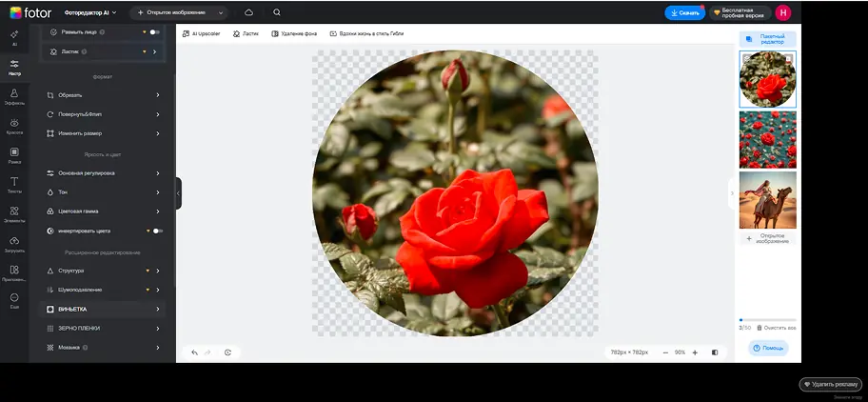The height and width of the screenshot is (402, 868).
Task: Undo the last edit
Action: [194, 352]
